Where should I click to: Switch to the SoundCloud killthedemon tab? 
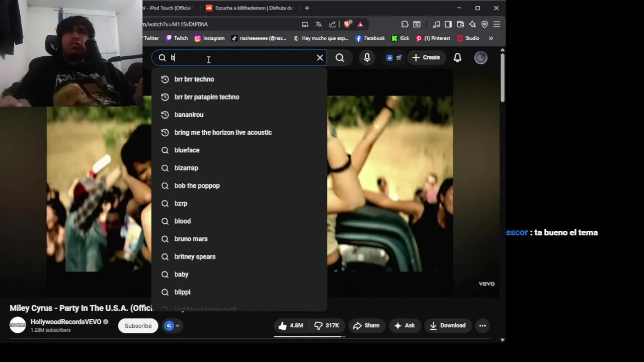(249, 8)
